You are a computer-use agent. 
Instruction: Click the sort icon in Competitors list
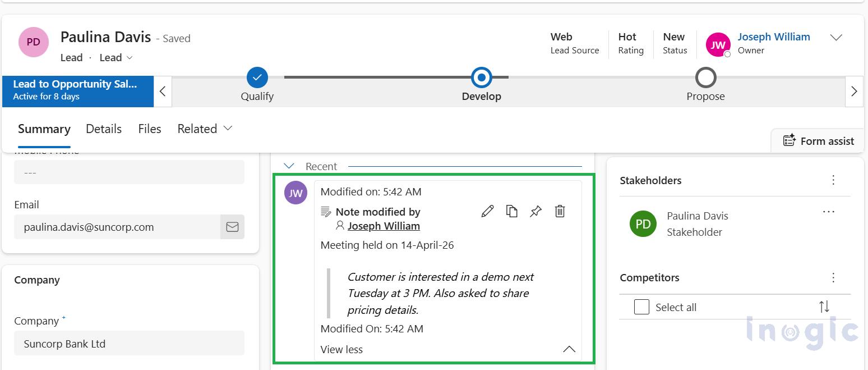click(x=824, y=307)
